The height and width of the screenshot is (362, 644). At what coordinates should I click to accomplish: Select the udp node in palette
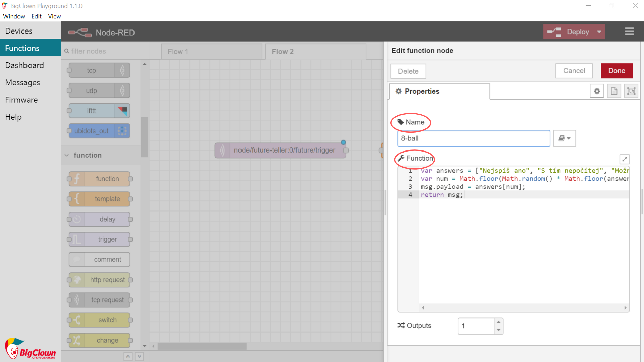[x=99, y=90]
